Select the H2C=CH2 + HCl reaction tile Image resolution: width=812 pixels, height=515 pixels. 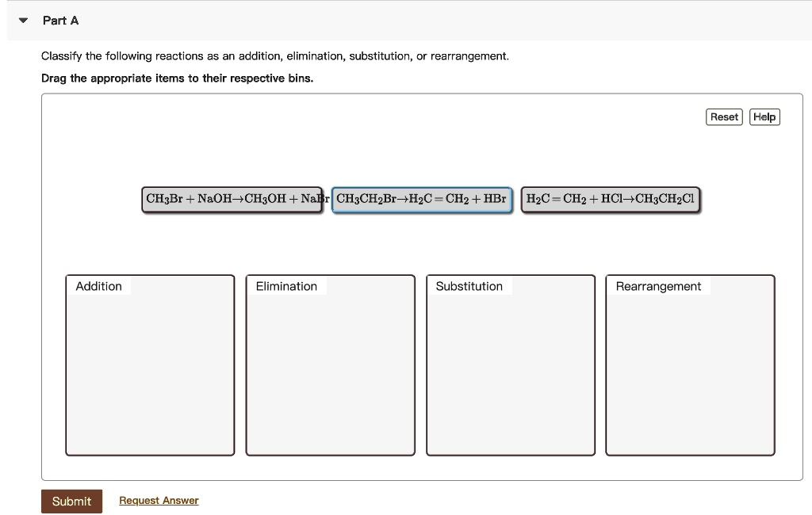click(610, 199)
